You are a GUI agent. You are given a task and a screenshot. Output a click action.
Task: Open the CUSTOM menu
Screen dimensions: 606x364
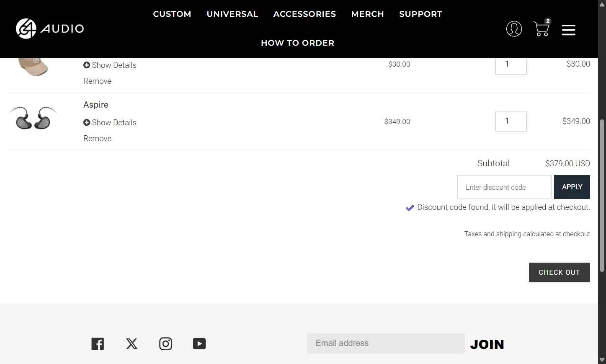coord(172,14)
